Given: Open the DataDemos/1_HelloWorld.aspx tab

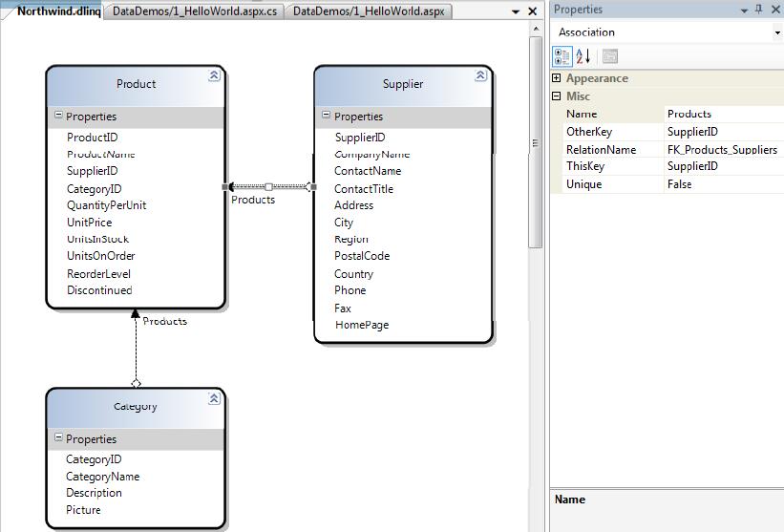Looking at the screenshot, I should 369,11.
